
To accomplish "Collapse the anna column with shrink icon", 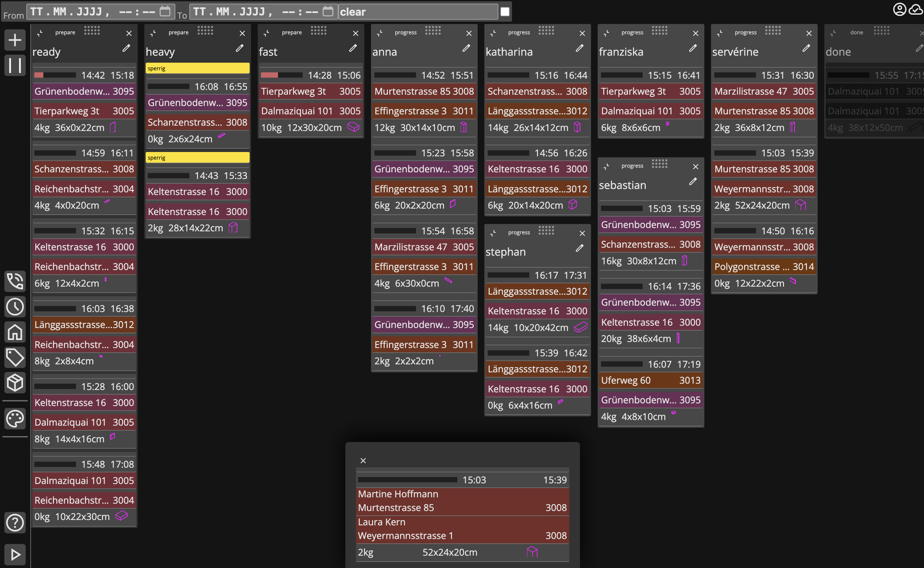I will [380, 33].
